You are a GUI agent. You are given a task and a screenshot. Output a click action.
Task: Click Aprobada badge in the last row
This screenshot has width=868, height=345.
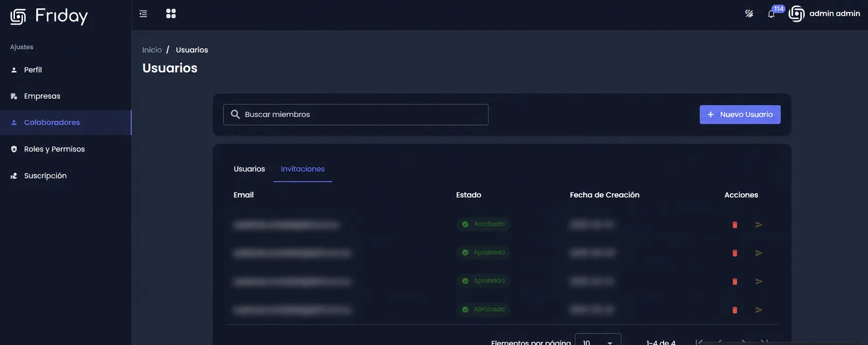[x=483, y=309]
